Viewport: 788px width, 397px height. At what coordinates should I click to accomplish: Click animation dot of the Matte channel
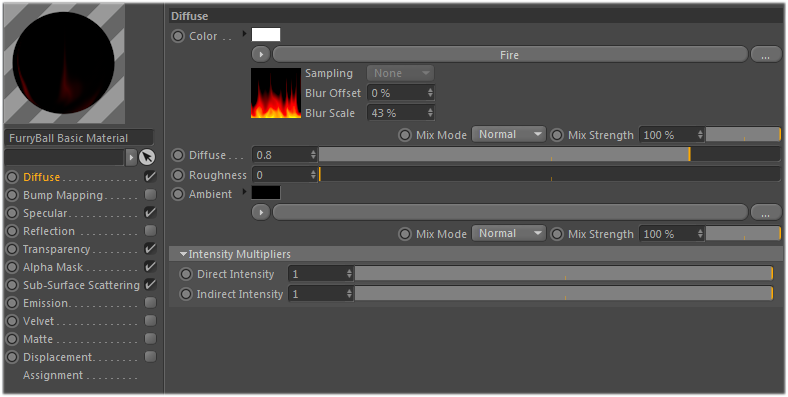click(12, 339)
